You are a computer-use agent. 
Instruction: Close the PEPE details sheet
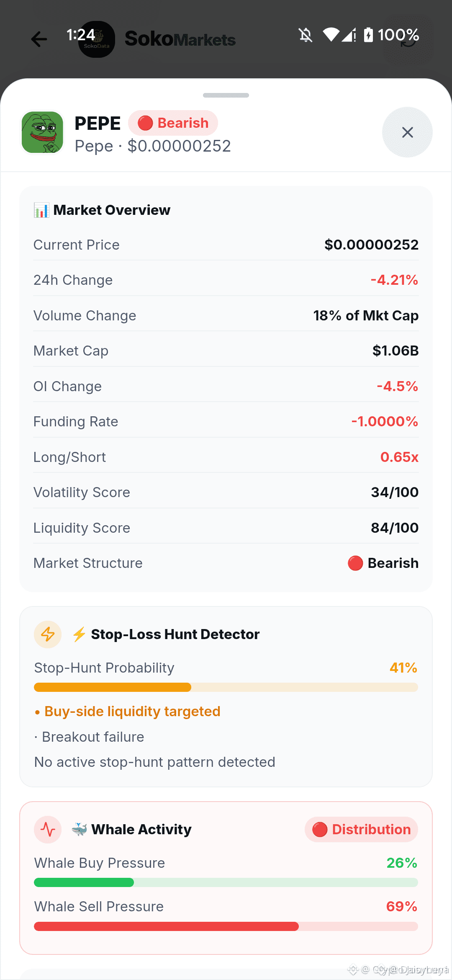click(407, 132)
